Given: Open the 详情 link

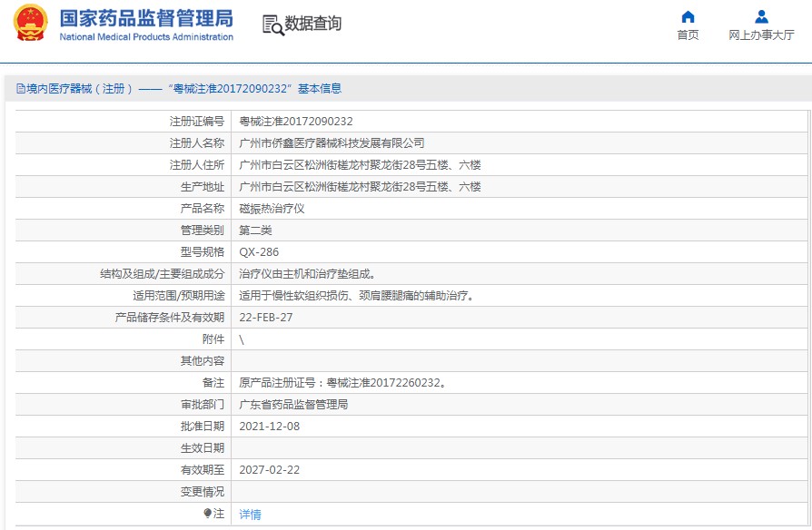Looking at the screenshot, I should point(250,514).
